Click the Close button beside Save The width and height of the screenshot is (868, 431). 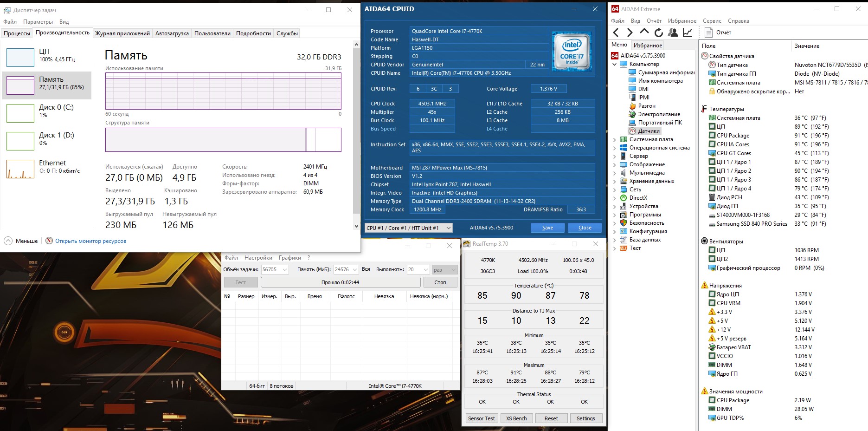585,228
